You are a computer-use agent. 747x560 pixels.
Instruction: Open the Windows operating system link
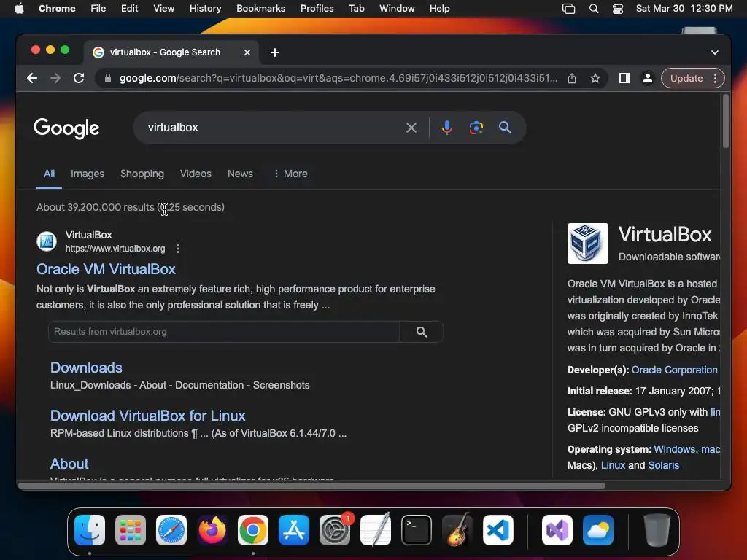click(x=674, y=449)
